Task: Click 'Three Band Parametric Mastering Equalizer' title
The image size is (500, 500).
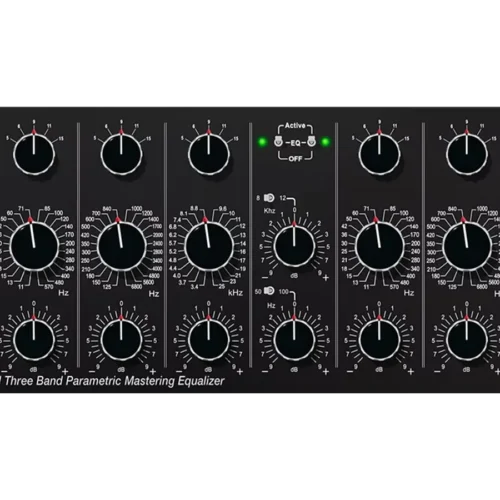Action: tap(114, 381)
